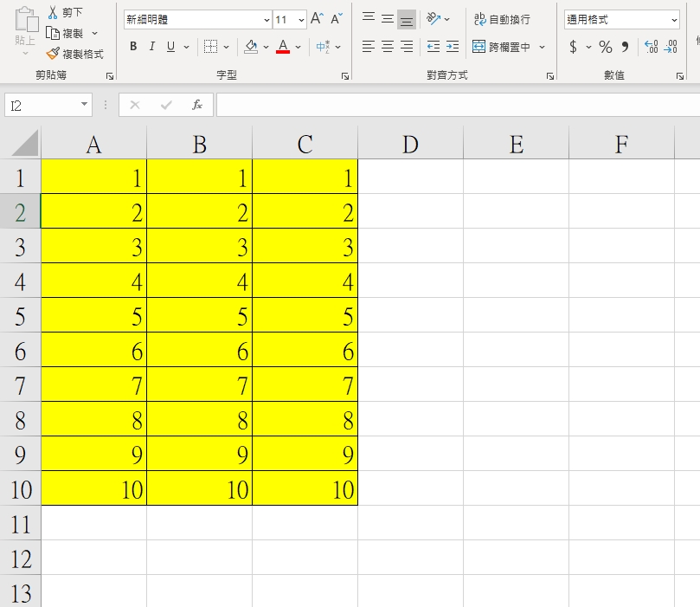Apply comma style
Image resolution: width=700 pixels, height=607 pixels.
625,47
